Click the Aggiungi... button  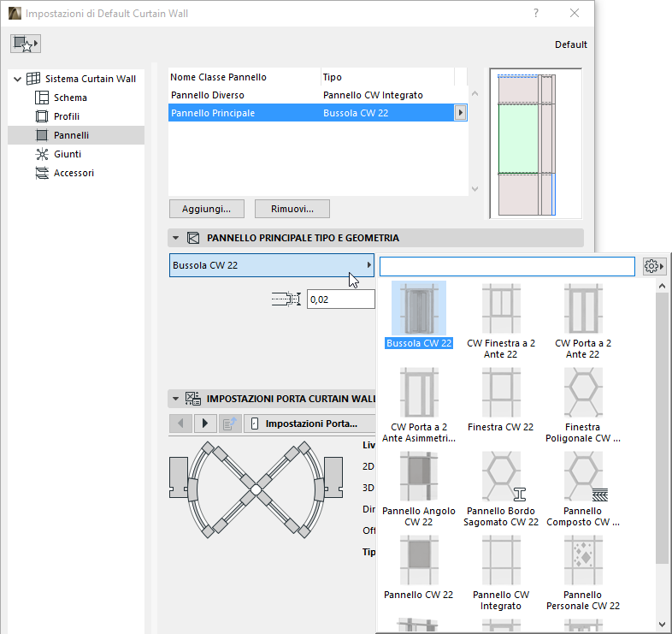coord(206,209)
